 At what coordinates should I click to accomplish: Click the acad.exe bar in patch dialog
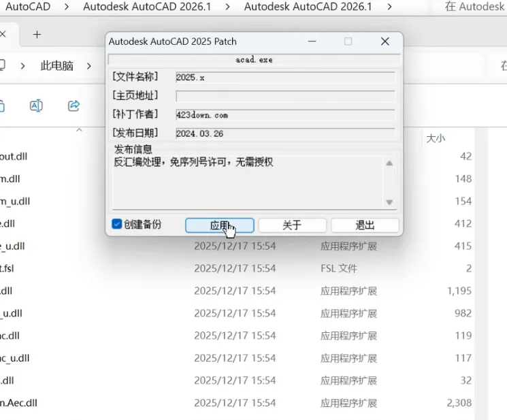click(x=254, y=59)
